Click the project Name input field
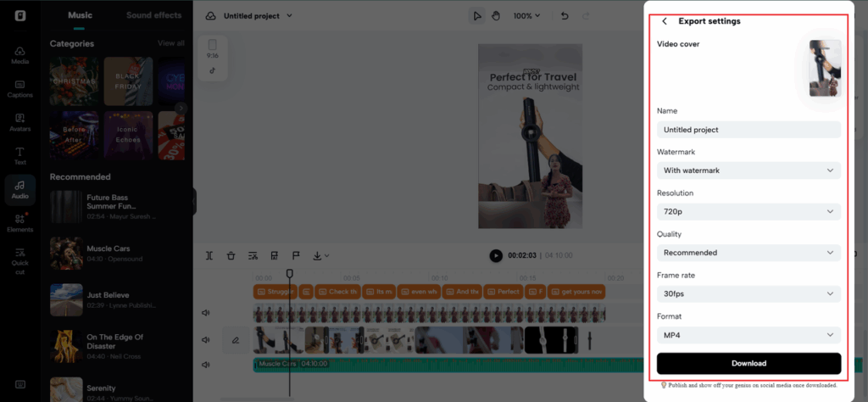 coord(748,130)
